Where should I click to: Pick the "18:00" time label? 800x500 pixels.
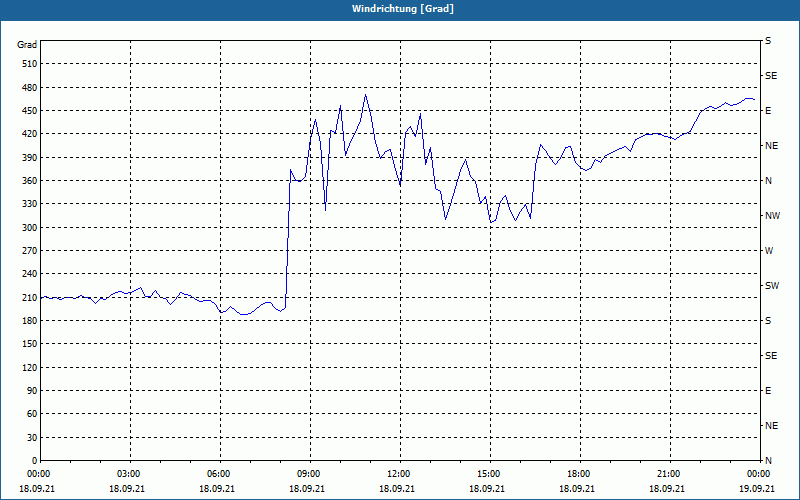580,474
